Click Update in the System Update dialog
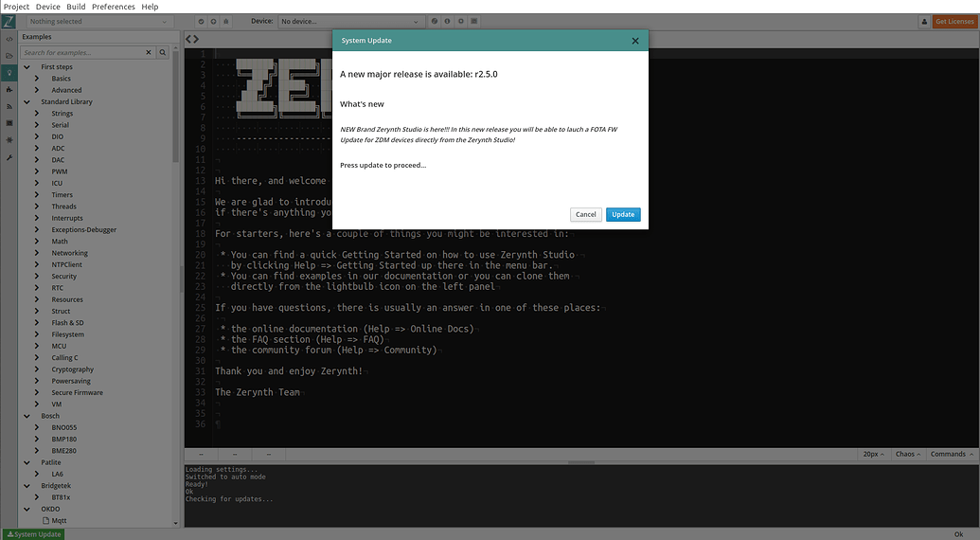The width and height of the screenshot is (980, 540). point(623,214)
